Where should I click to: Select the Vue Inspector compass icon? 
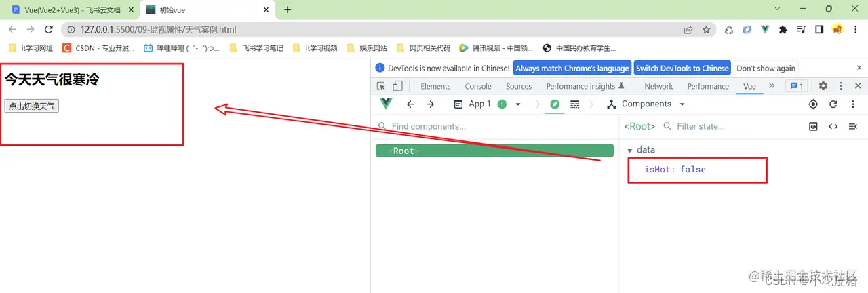click(x=555, y=104)
